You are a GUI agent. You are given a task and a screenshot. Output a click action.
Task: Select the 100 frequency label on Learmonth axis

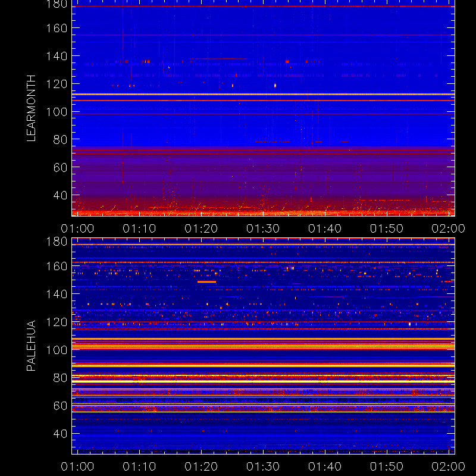(x=57, y=112)
